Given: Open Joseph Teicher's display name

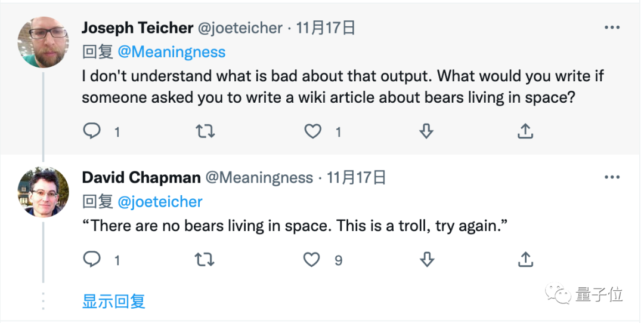Looking at the screenshot, I should (x=138, y=27).
